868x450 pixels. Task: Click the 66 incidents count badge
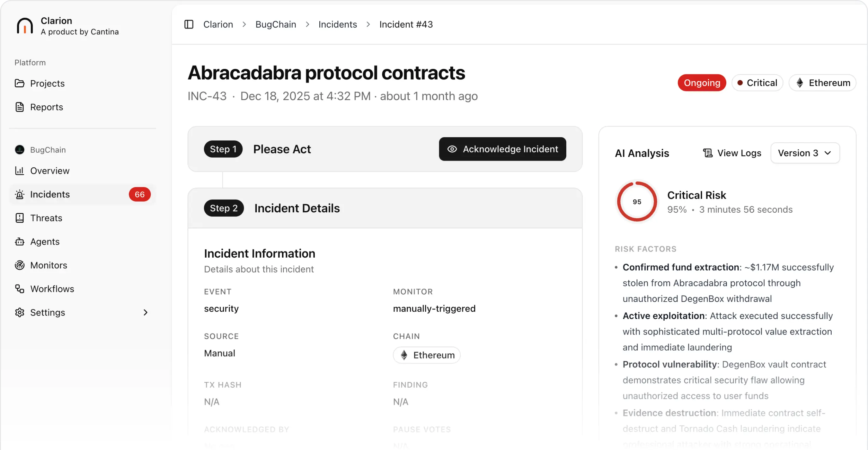pos(139,194)
